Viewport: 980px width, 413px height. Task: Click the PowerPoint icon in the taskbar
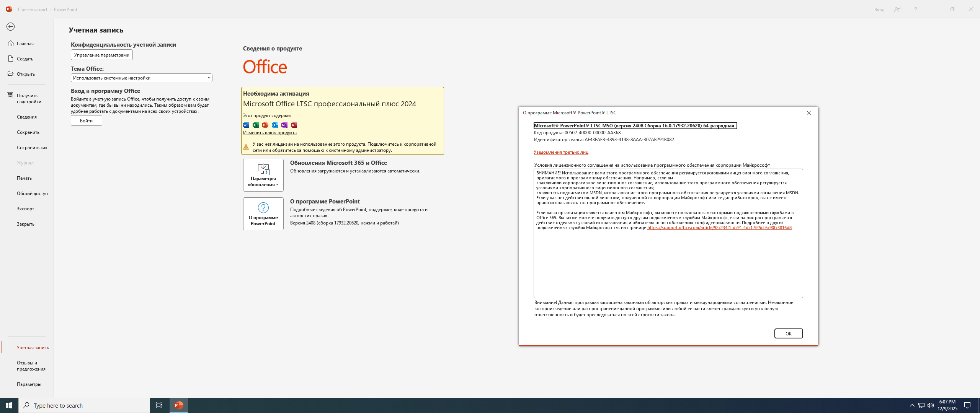179,405
